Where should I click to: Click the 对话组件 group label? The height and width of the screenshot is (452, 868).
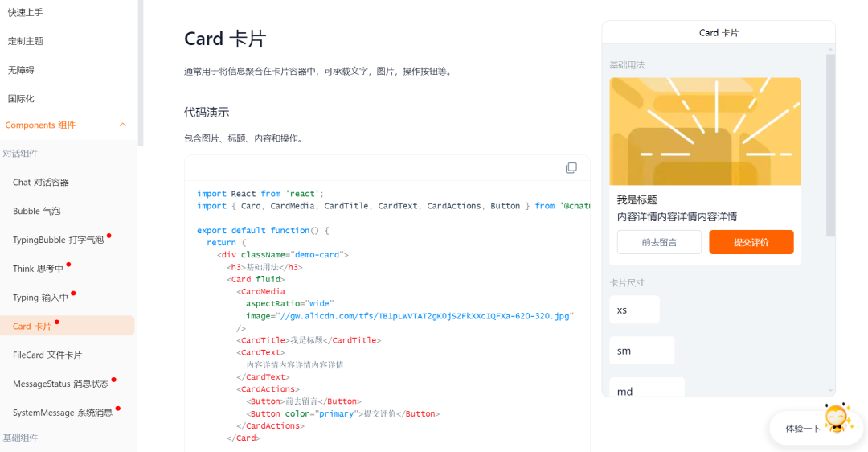point(20,154)
